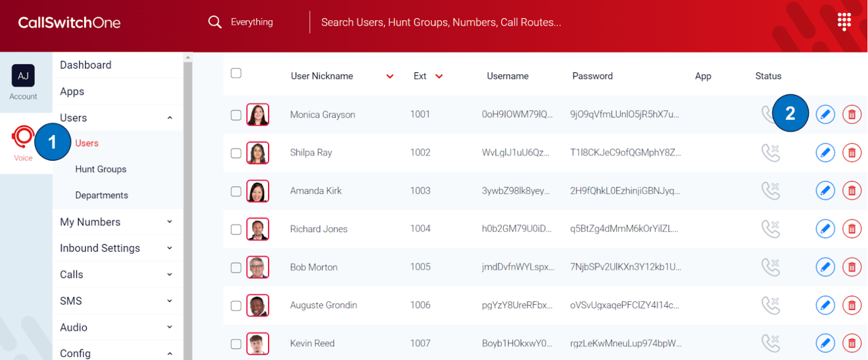
Task: Delete Richard Jones with trash icon
Action: click(852, 229)
